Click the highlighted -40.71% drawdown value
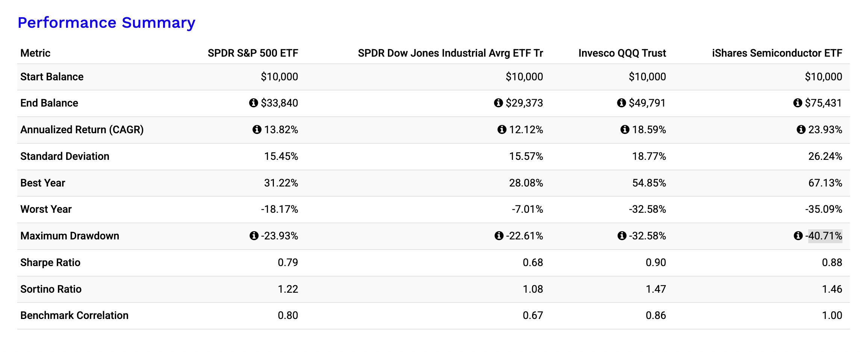Screen dimensions: 868x352 coord(825,236)
